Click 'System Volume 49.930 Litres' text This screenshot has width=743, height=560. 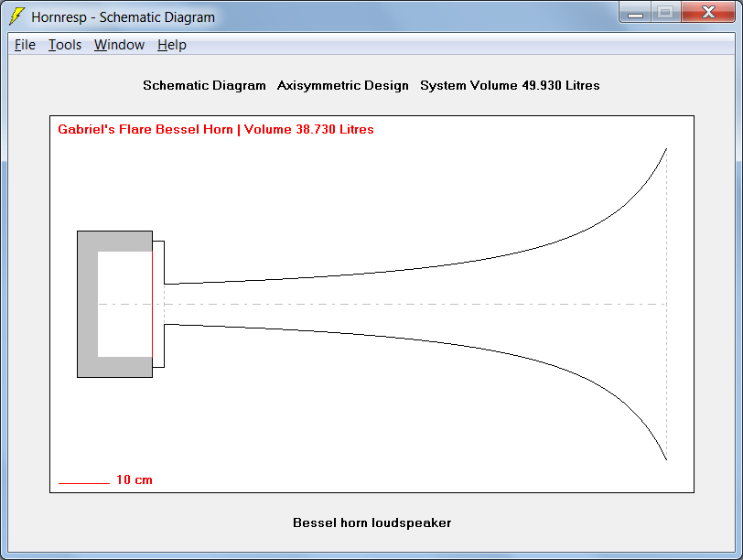click(x=510, y=85)
